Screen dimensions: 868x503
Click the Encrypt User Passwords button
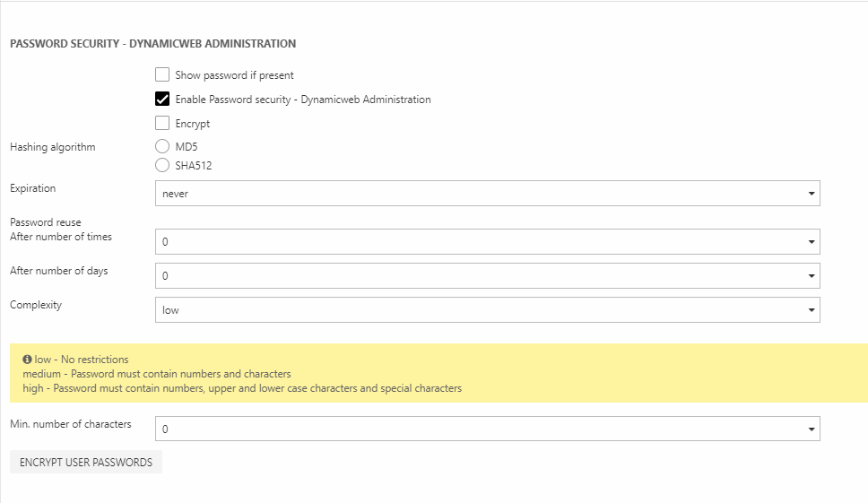click(86, 463)
